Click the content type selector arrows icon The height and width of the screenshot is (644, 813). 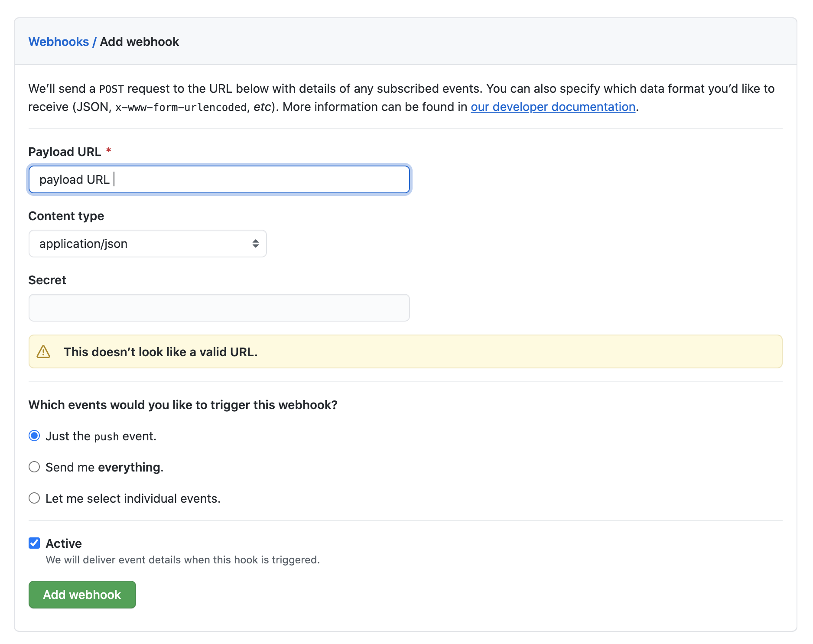click(255, 244)
